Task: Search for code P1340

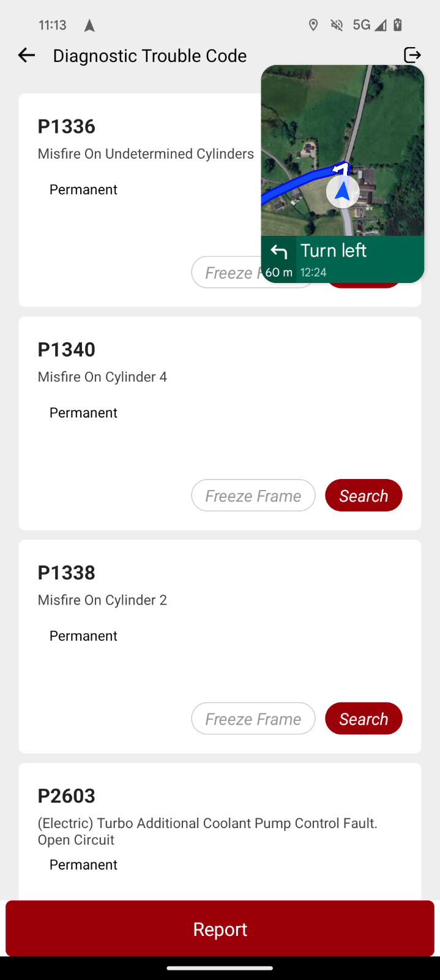Action: [x=364, y=496]
